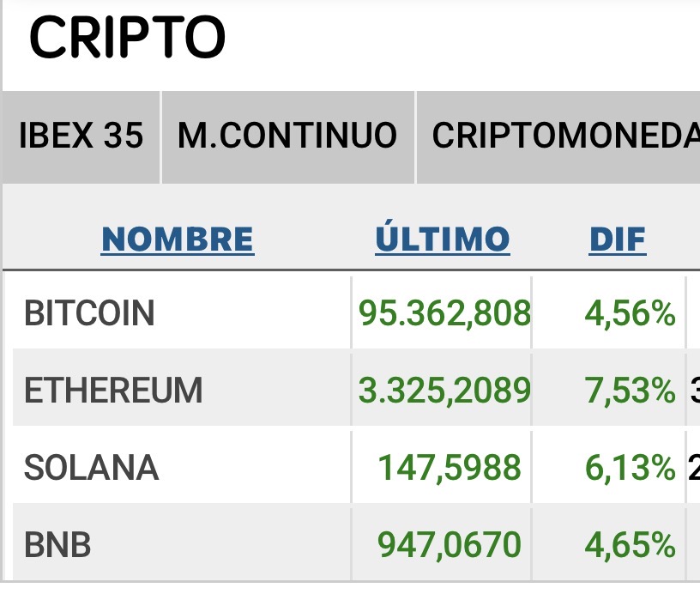Open the SOLANA row name

(91, 468)
